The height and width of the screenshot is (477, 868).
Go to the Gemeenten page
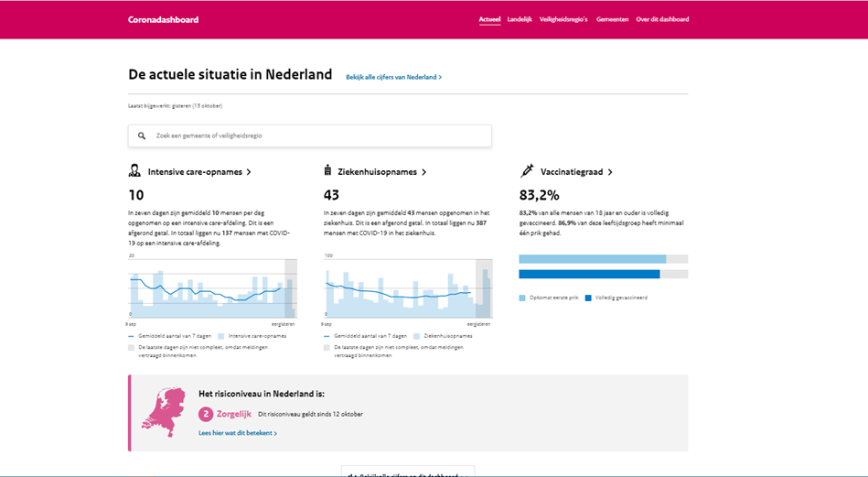(612, 19)
